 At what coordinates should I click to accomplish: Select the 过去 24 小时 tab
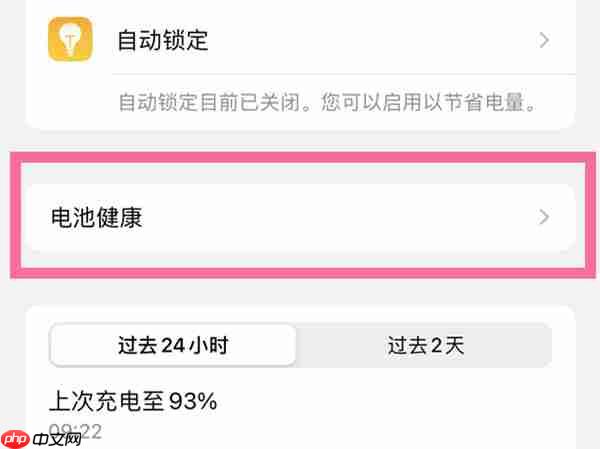point(173,345)
